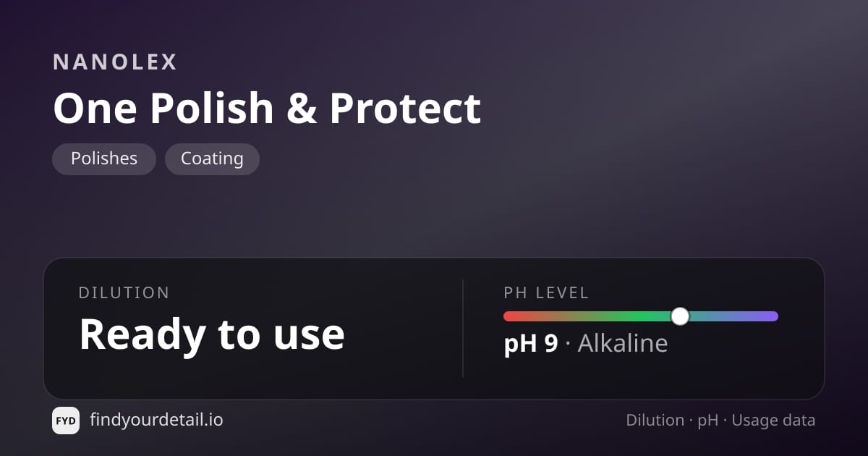Screen dimensions: 868x456
Task: Click the pH 9 value text
Action: pos(531,343)
